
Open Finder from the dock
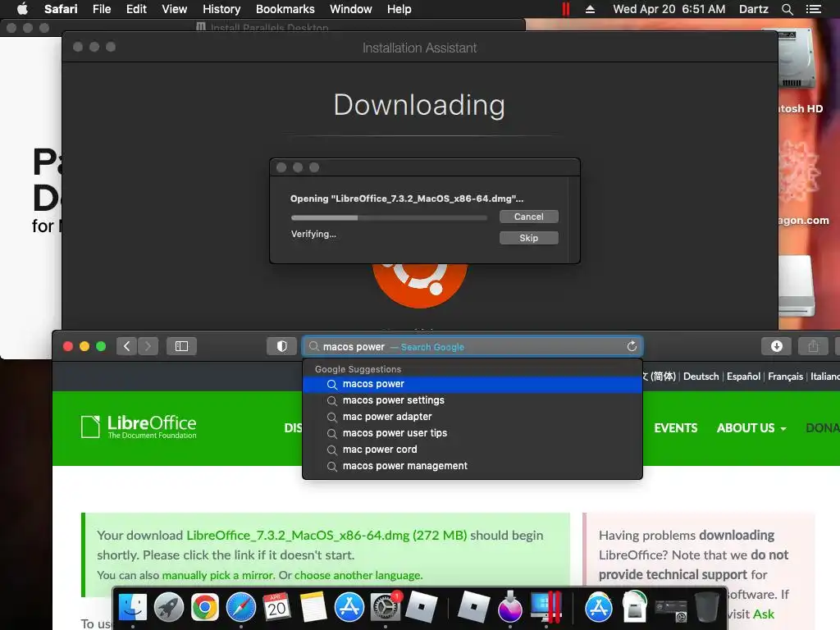(132, 608)
